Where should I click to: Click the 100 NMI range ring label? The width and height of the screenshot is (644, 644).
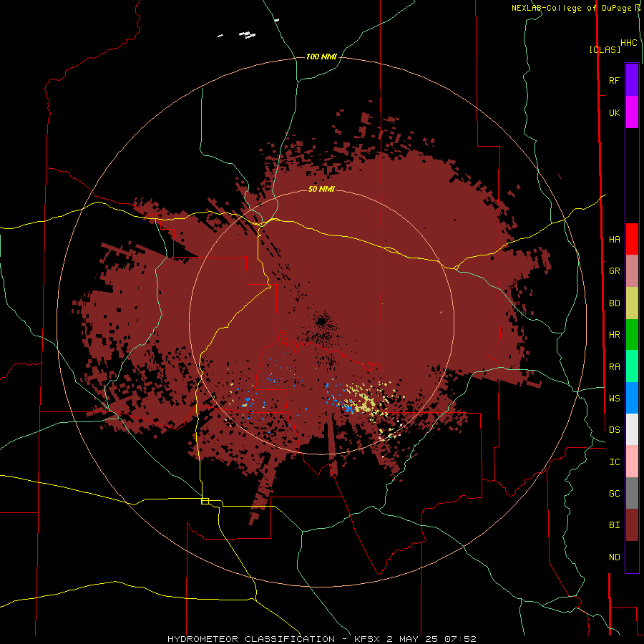[x=321, y=57]
